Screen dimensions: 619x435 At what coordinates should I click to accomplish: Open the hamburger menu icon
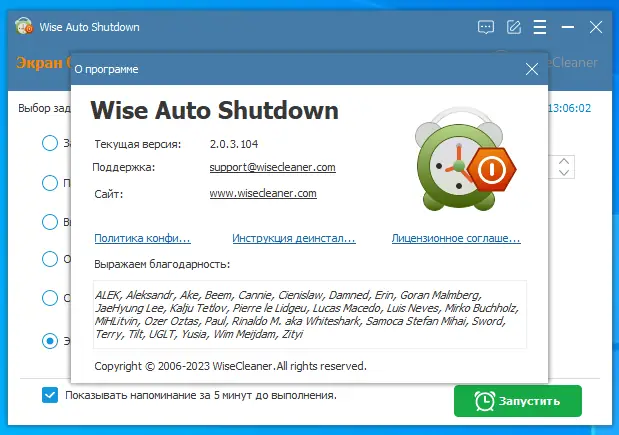(540, 27)
